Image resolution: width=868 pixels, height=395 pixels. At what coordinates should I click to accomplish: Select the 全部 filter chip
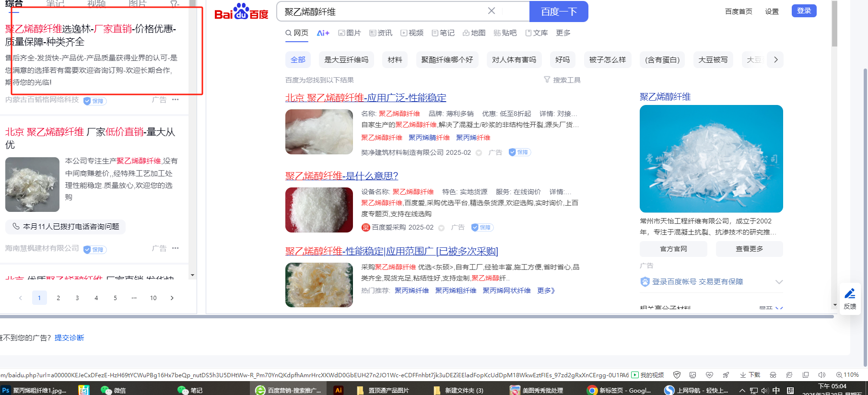click(x=298, y=60)
